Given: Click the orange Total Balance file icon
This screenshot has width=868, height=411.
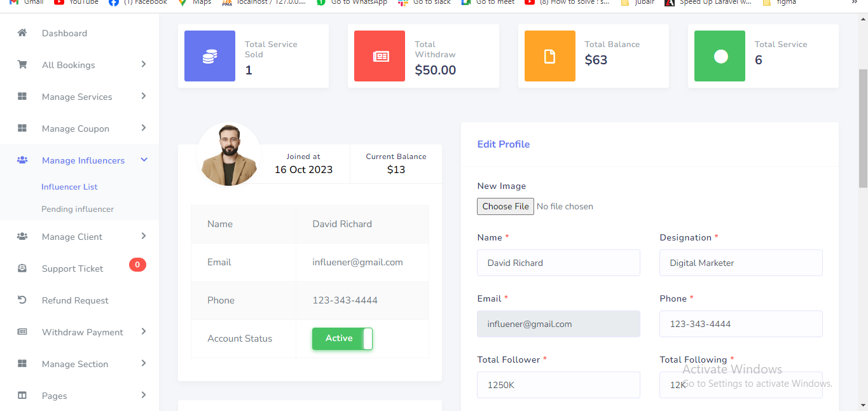Looking at the screenshot, I should pos(549,57).
